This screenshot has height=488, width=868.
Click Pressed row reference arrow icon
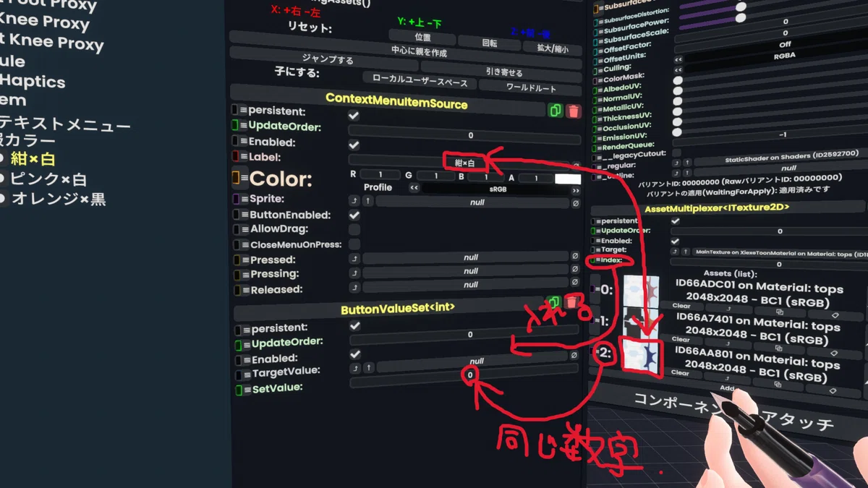click(354, 258)
